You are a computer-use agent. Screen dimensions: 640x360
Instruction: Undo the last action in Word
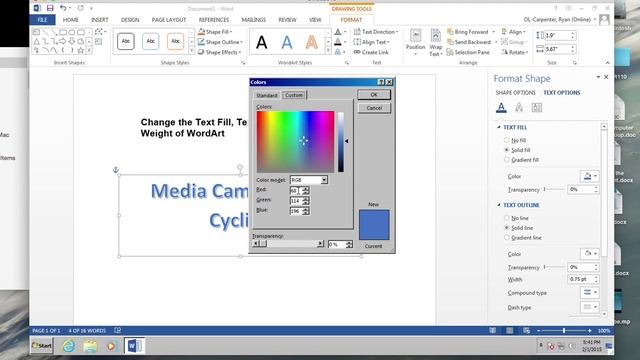tap(63, 8)
